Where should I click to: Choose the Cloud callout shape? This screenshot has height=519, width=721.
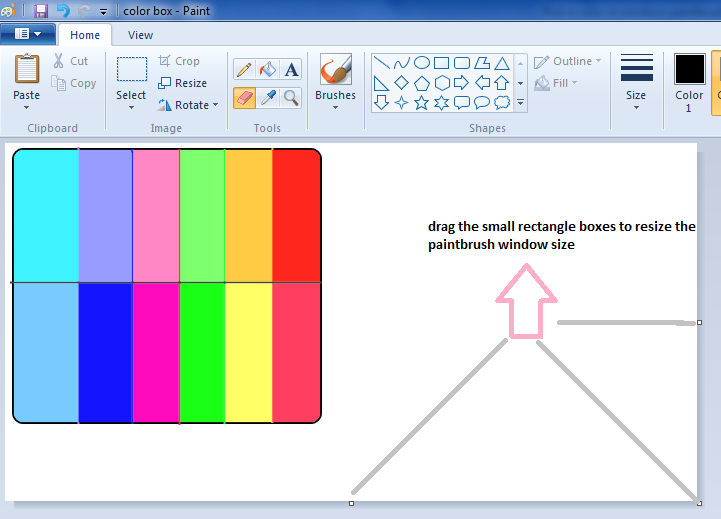[502, 102]
